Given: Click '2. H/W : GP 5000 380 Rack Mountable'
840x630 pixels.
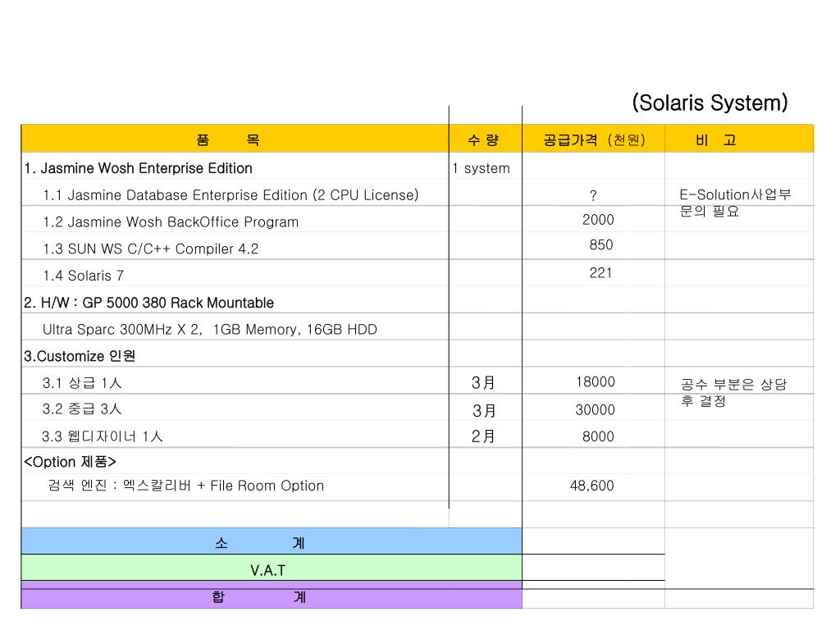Looking at the screenshot, I should (149, 303).
